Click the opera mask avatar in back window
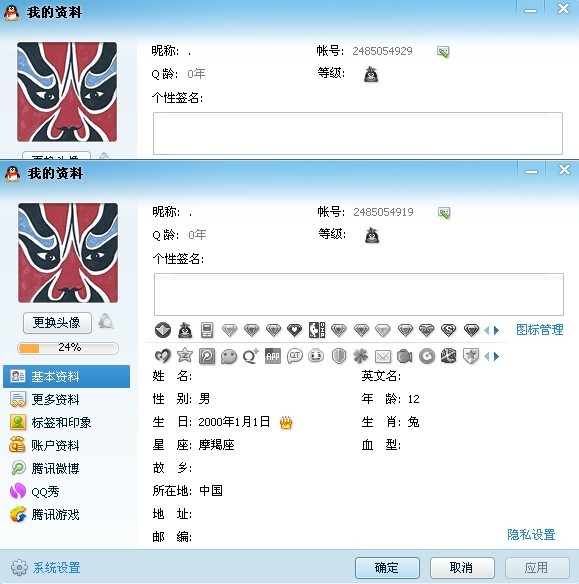579x584 pixels. click(x=67, y=92)
